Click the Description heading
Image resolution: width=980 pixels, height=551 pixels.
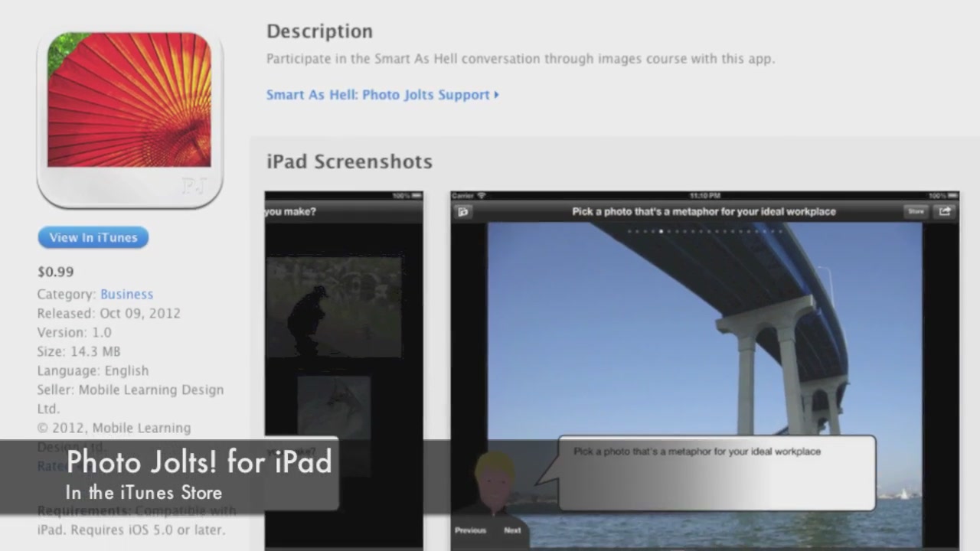coord(319,31)
